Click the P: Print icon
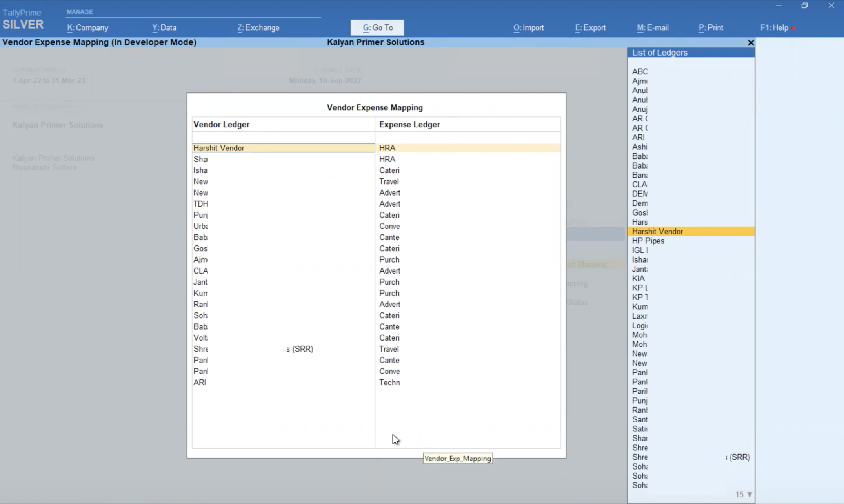Screen dimensions: 844x504 pos(711,27)
